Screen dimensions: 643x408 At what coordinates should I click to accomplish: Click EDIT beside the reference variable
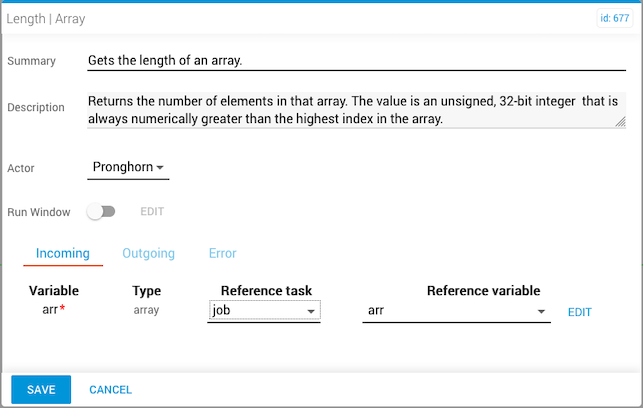point(580,312)
